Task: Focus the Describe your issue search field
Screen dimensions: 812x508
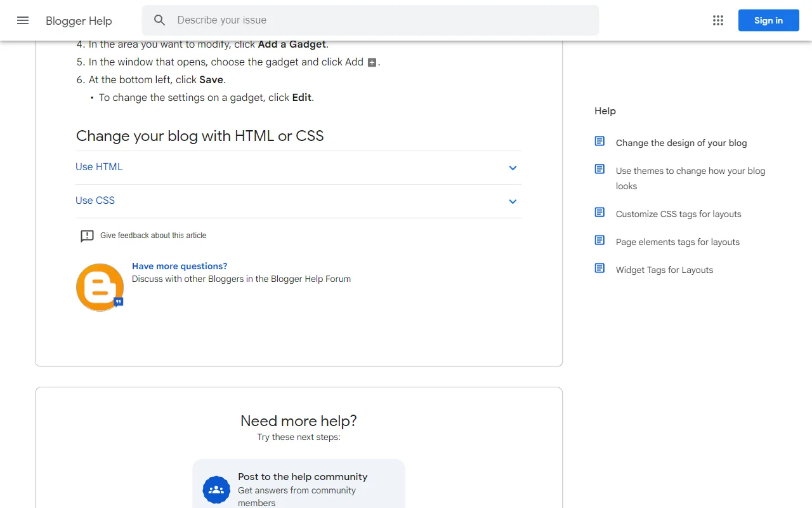Action: click(x=370, y=20)
